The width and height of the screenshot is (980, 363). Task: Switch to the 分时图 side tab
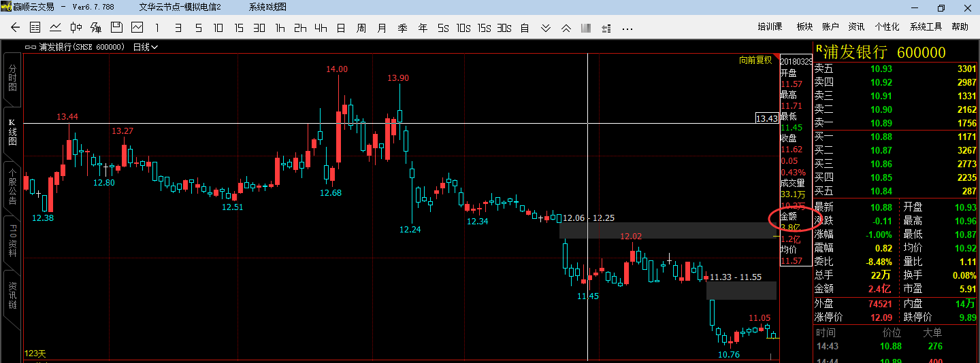tap(12, 78)
